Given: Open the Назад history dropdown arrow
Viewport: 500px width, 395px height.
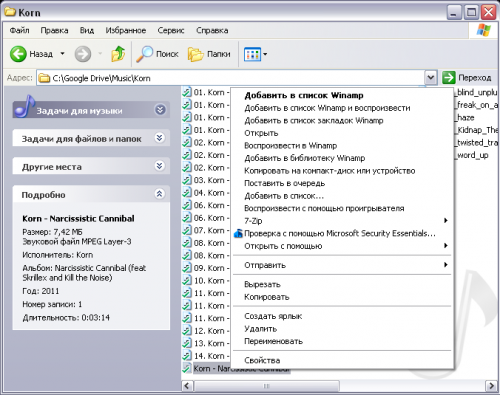Looking at the screenshot, I should (x=62, y=54).
